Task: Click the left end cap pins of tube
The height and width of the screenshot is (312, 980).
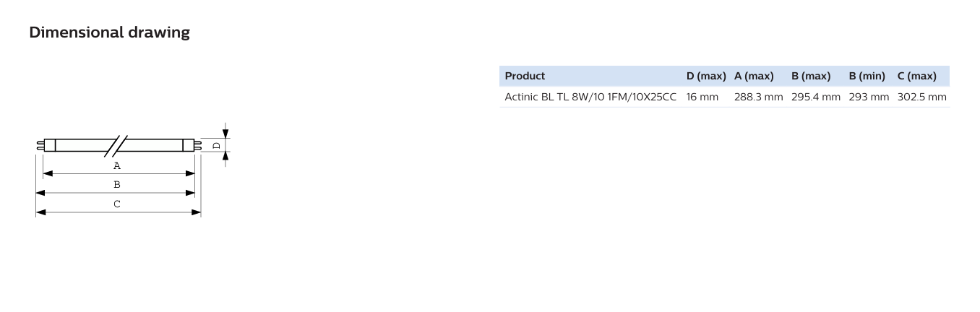Action: click(x=40, y=144)
